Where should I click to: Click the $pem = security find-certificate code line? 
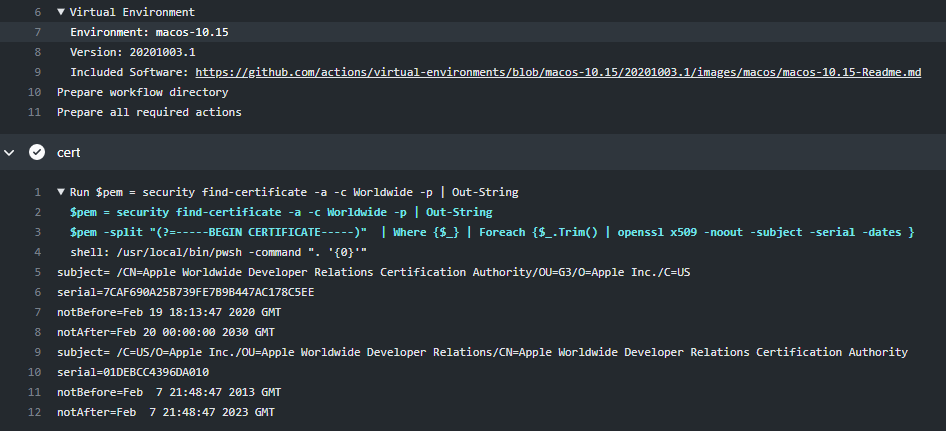tap(281, 212)
